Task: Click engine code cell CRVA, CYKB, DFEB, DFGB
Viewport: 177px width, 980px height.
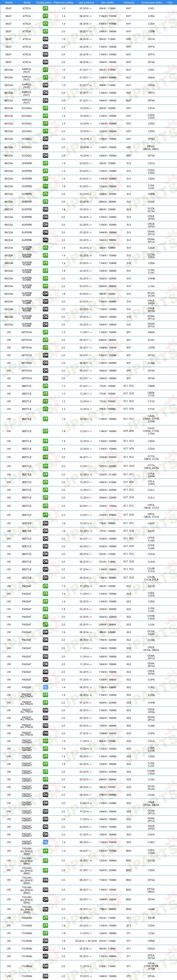Action: pos(151,966)
